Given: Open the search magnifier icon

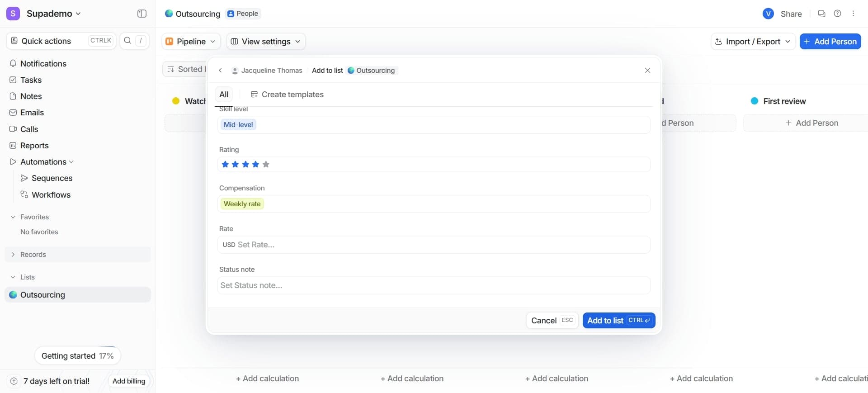Looking at the screenshot, I should coord(127,41).
